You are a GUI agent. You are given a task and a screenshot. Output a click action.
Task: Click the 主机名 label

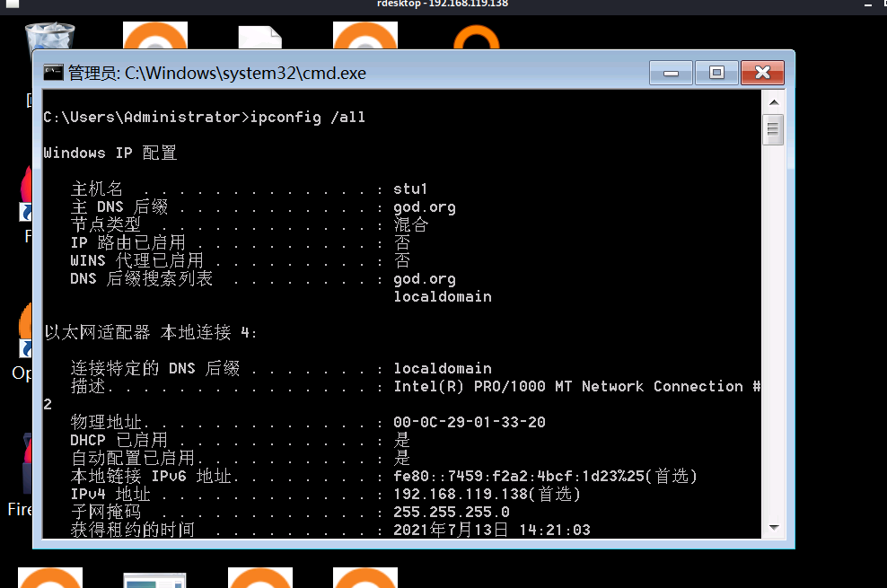click(x=97, y=189)
